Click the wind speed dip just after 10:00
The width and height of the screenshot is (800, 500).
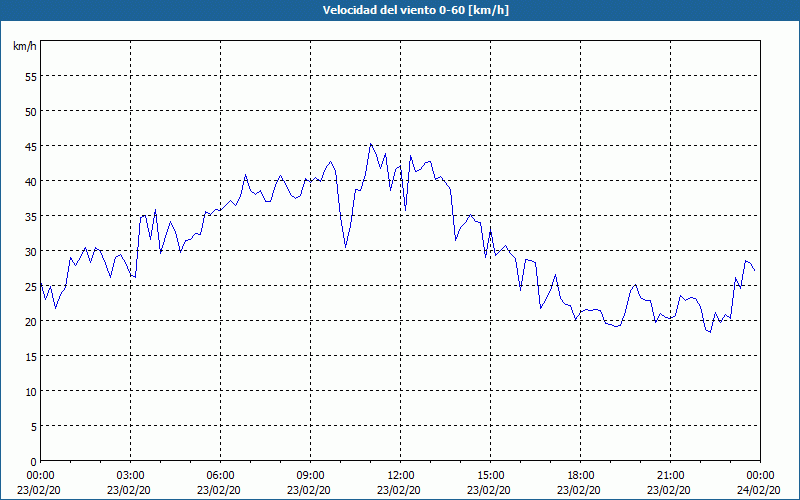345,247
